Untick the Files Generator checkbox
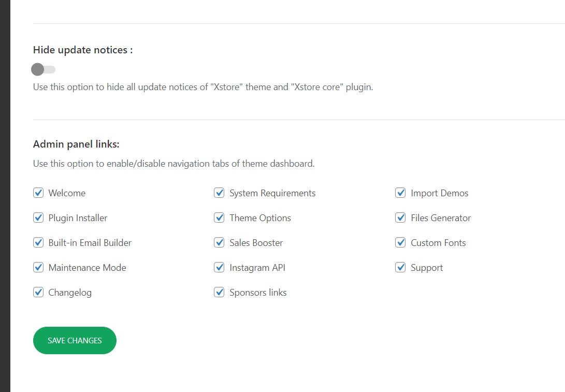Screen dimensions: 565x392 click(400, 218)
